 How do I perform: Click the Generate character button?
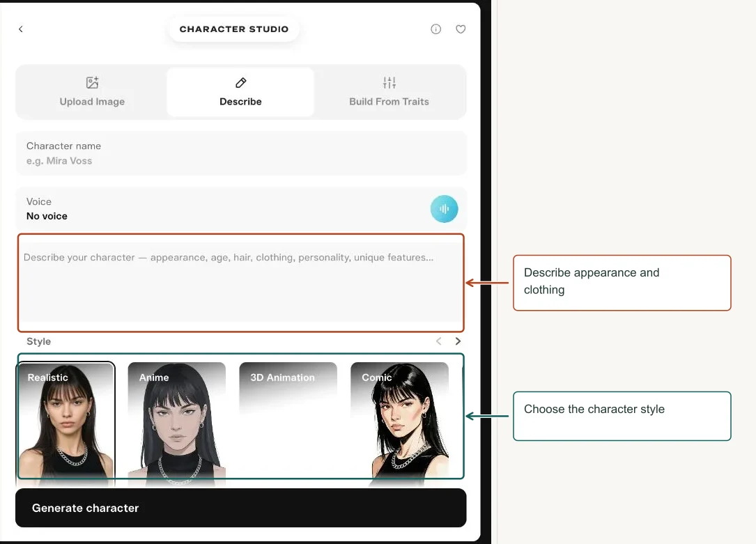click(241, 508)
